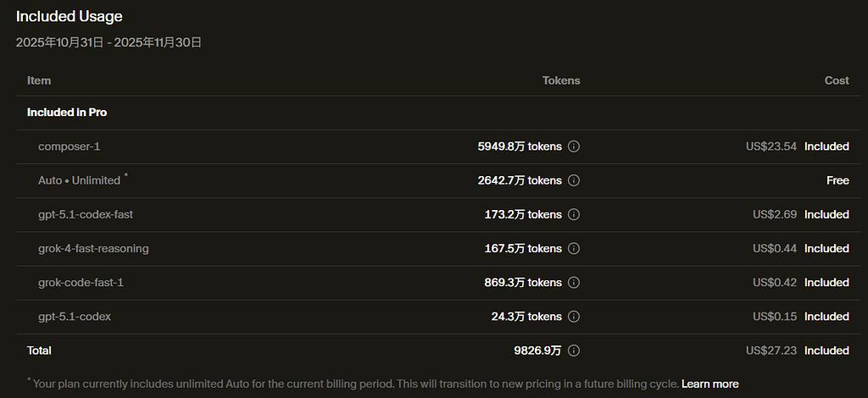The width and height of the screenshot is (868, 398).
Task: Click info icon in the Total row
Action: point(574,351)
